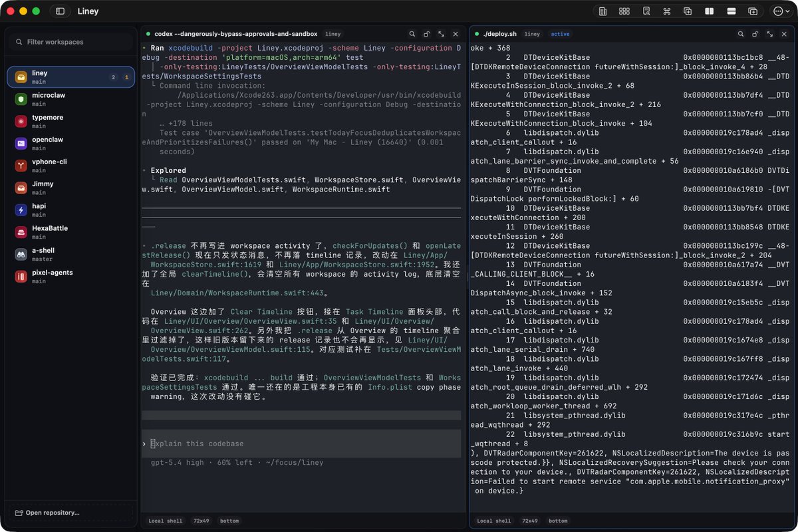This screenshot has height=532, width=798.
Task: Click the vphone-cli branch icon
Action: [x=21, y=166]
